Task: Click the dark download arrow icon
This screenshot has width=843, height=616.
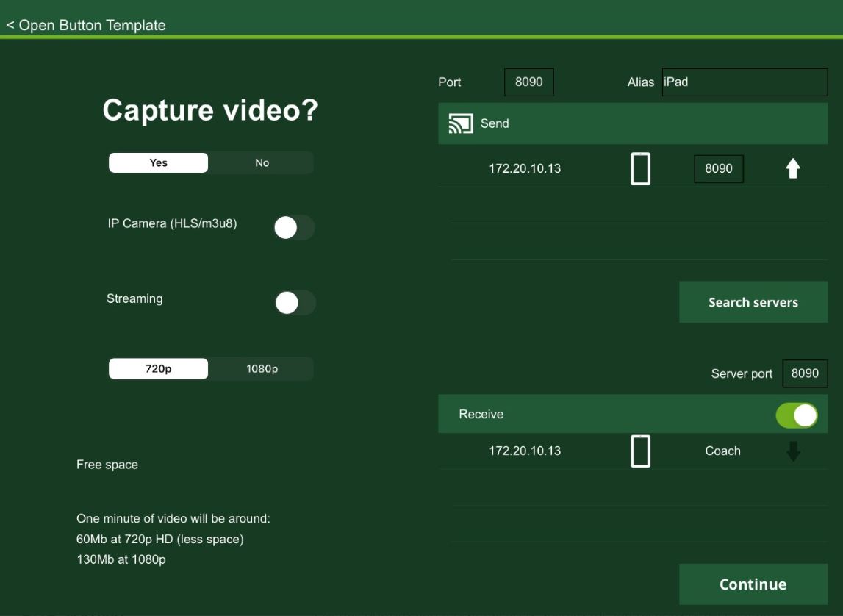Action: (x=793, y=451)
